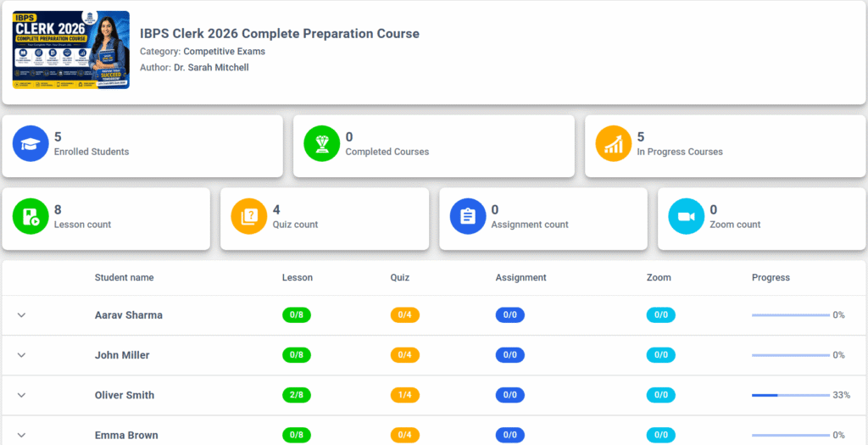Select student name Oliver Smith

[x=125, y=395]
